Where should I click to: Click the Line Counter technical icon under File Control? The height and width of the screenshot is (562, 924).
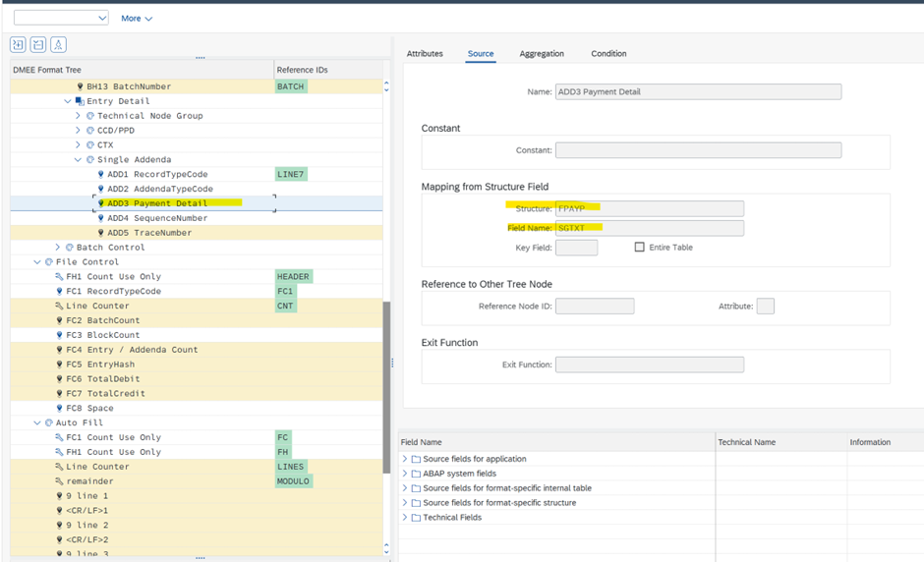[x=59, y=306]
